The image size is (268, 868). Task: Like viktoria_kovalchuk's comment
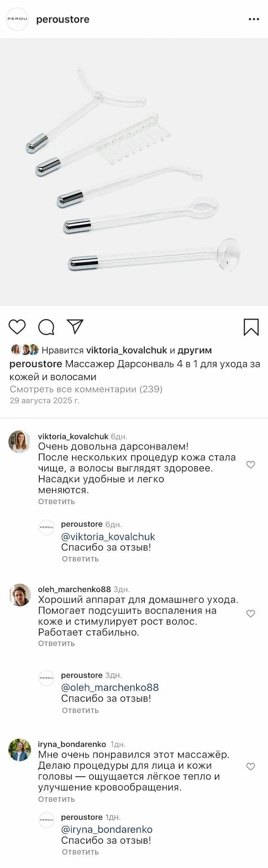tap(250, 465)
